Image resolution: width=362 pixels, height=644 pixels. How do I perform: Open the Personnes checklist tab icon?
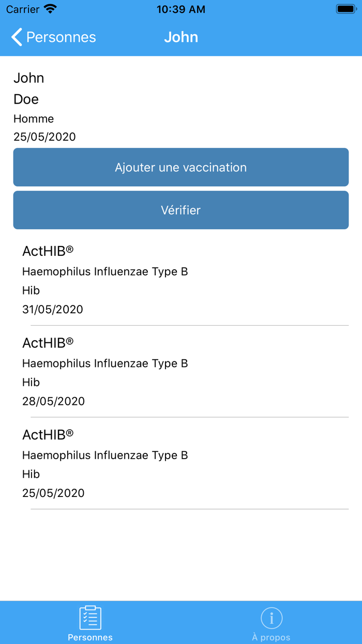pos(90,618)
